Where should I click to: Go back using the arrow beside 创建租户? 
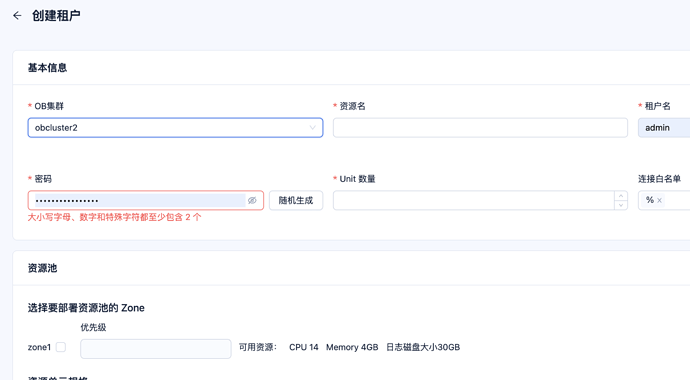[17, 16]
